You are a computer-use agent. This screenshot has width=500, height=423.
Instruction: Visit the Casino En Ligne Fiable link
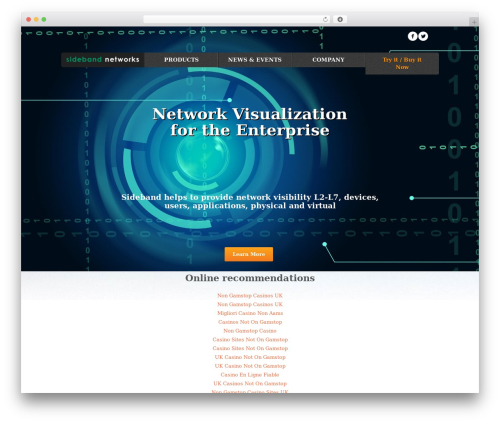pyautogui.click(x=250, y=375)
